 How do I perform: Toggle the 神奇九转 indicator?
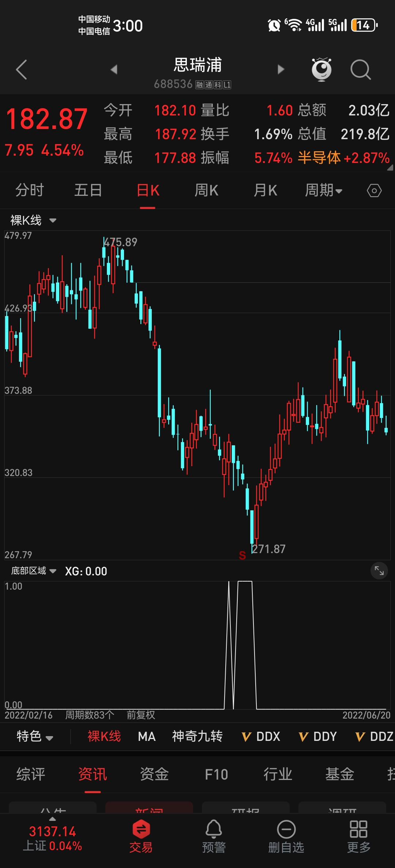tap(197, 736)
